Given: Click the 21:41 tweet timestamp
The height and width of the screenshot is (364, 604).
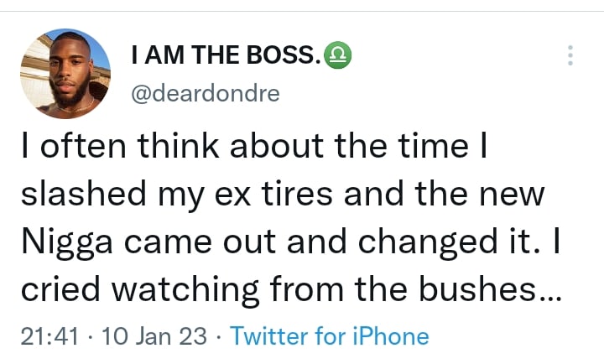Looking at the screenshot, I should [49, 336].
